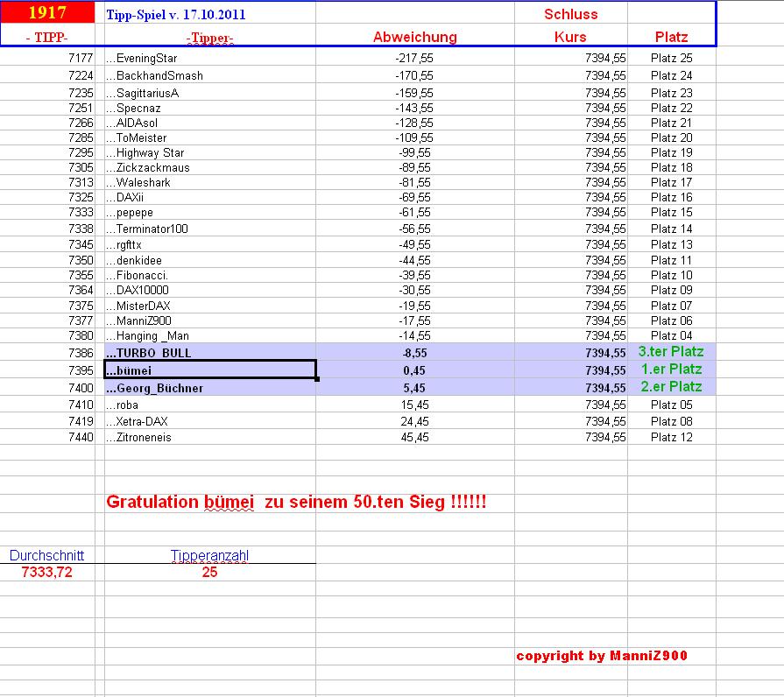Select the '- TIPP-' column header
Viewport: 784px width, 697px height.
[x=47, y=37]
